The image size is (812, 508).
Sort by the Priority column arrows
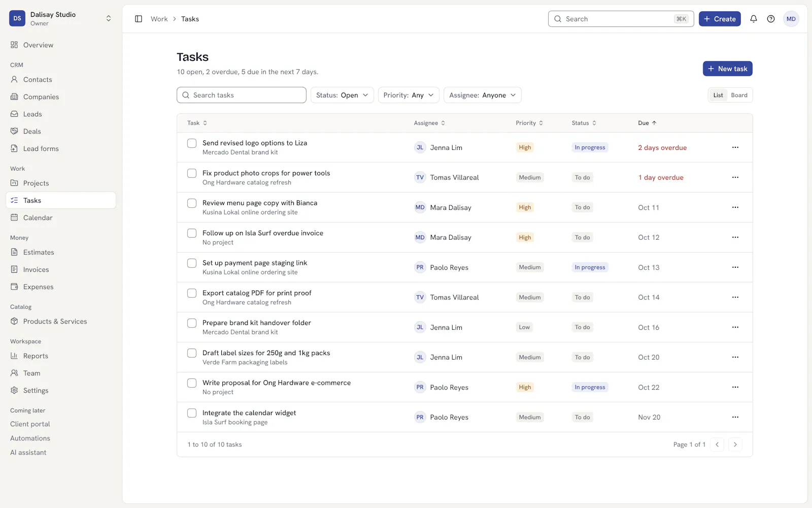coord(541,123)
